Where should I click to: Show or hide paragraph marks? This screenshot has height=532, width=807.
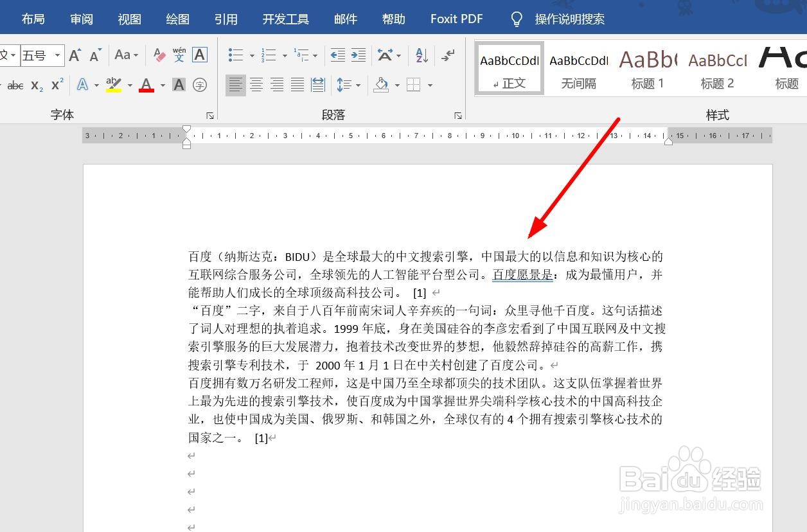click(x=448, y=55)
